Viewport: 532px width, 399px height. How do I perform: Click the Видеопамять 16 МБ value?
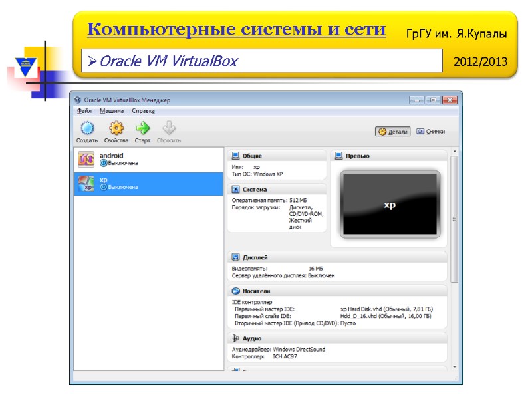[x=315, y=269]
